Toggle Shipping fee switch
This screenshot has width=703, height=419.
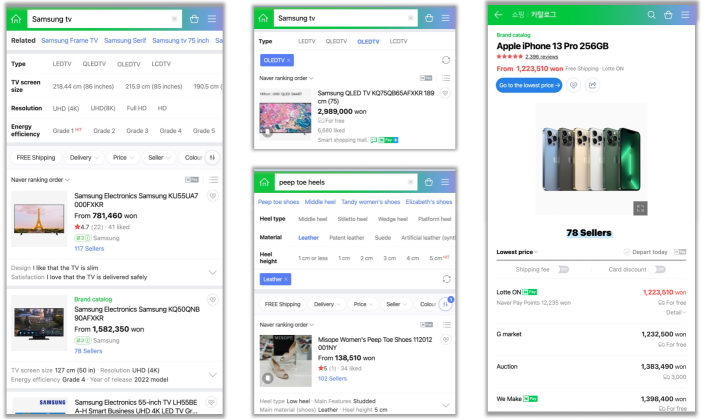pyautogui.click(x=560, y=269)
